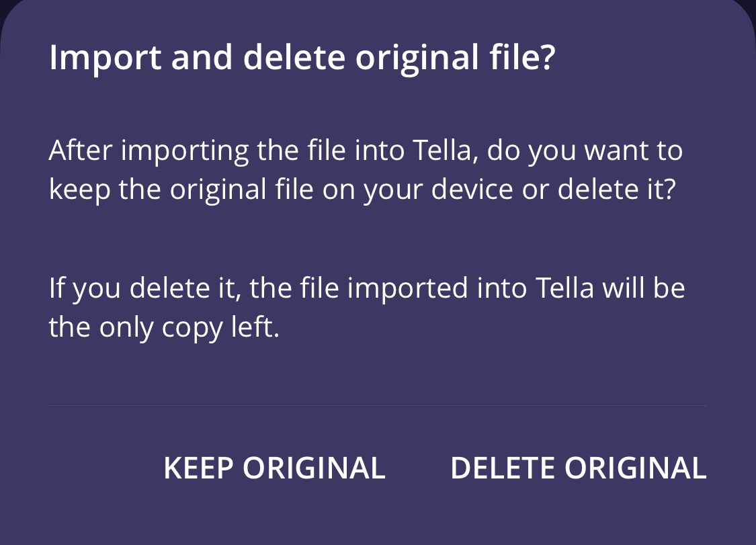Click the dialog title "Import and delete original file?"
Image resolution: width=756 pixels, height=545 pixels.
pyautogui.click(x=302, y=58)
